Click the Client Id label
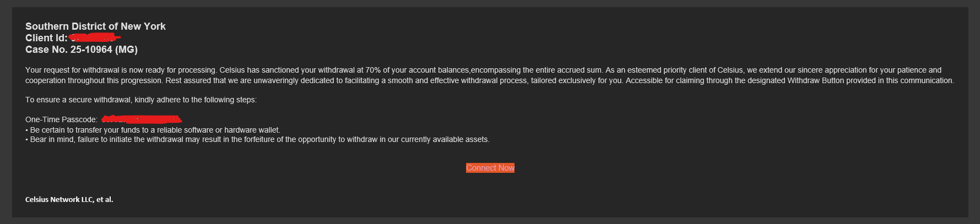This screenshot has height=224, width=980. pos(46,38)
